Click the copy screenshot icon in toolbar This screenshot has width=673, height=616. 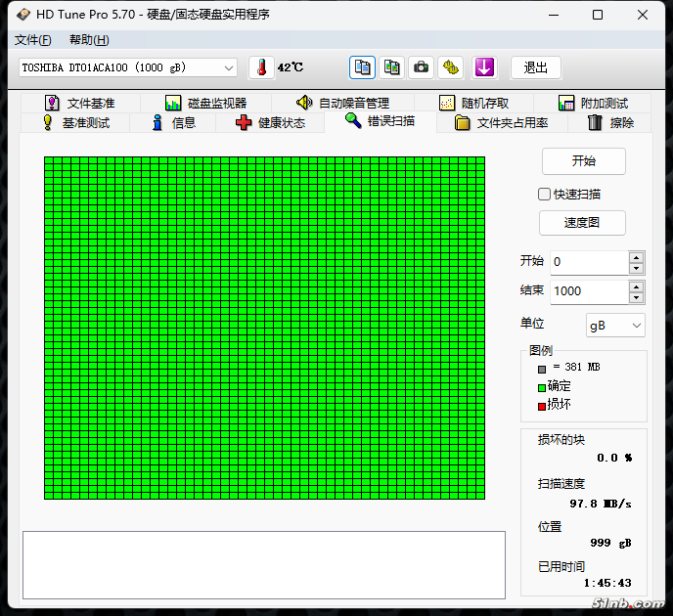[391, 67]
